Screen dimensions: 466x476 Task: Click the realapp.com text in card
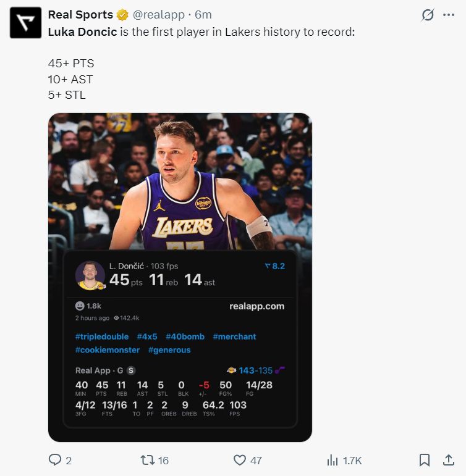pyautogui.click(x=256, y=306)
